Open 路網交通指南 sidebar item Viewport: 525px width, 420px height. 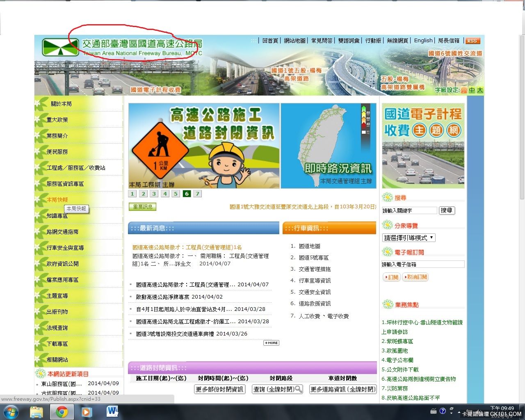(x=62, y=232)
